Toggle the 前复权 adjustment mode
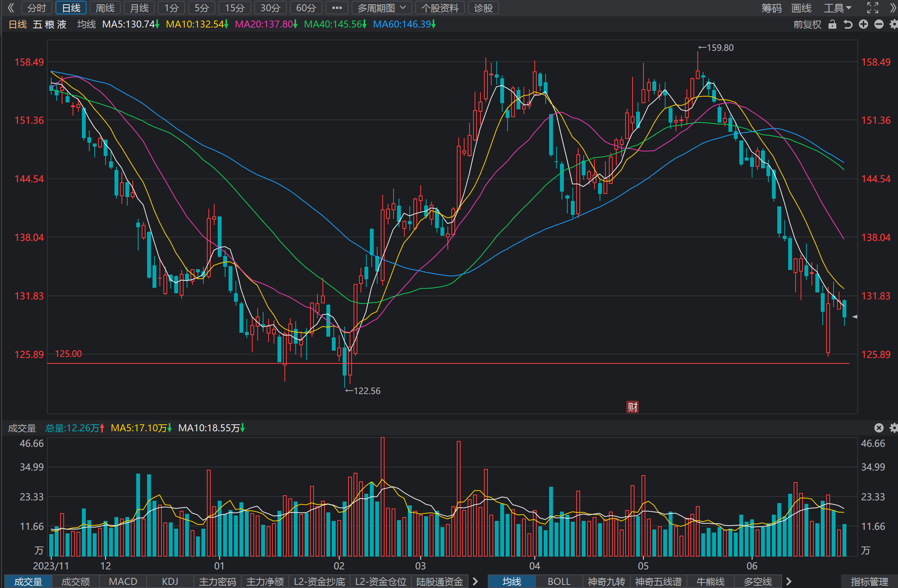This screenshot has height=588, width=898. [807, 24]
